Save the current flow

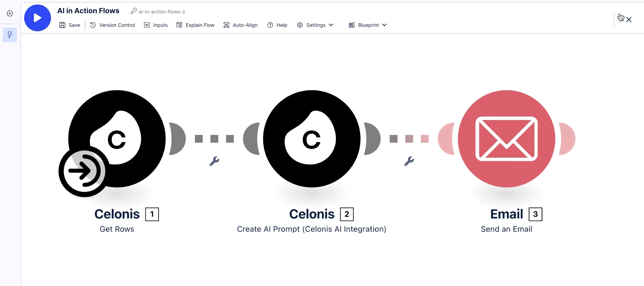point(70,25)
